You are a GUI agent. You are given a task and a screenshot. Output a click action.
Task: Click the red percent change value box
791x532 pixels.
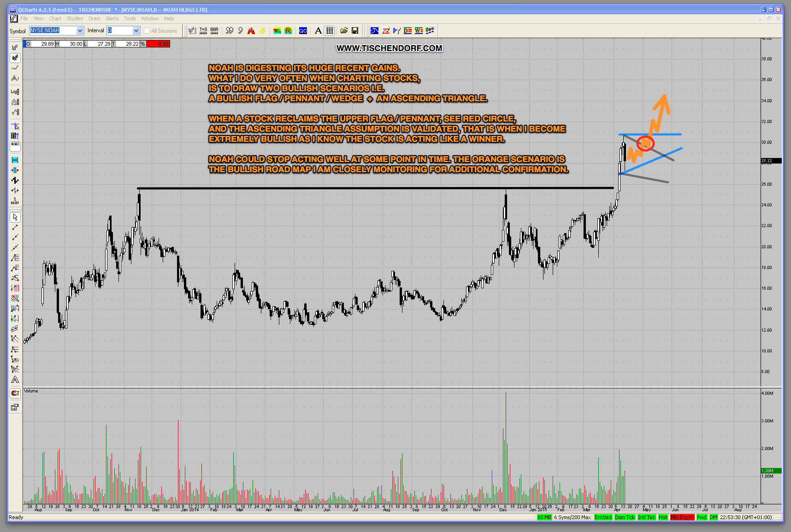[158, 44]
